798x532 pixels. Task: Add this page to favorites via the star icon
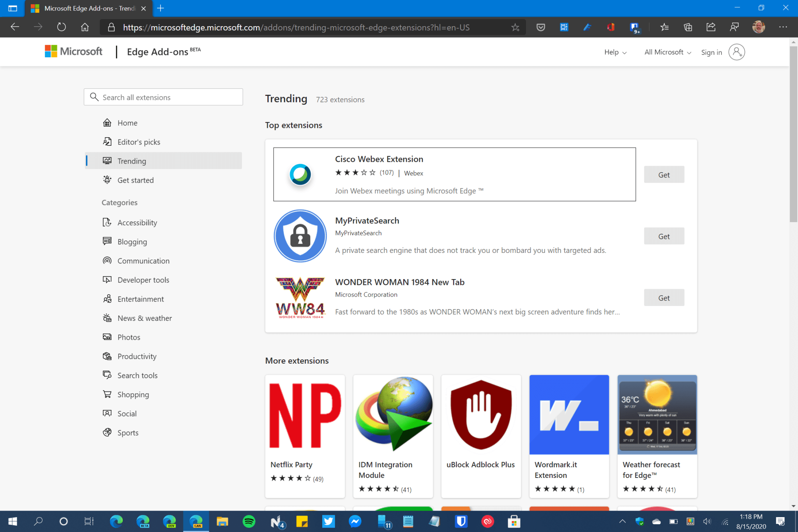coord(516,27)
